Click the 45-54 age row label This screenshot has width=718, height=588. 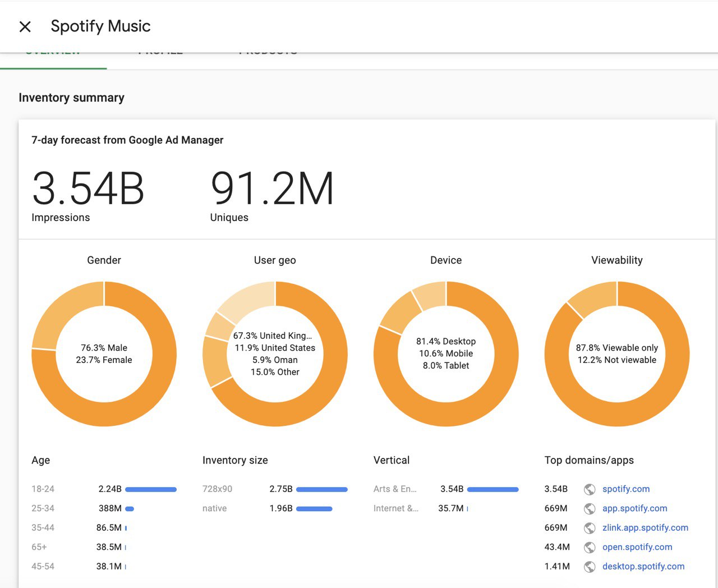tap(43, 567)
